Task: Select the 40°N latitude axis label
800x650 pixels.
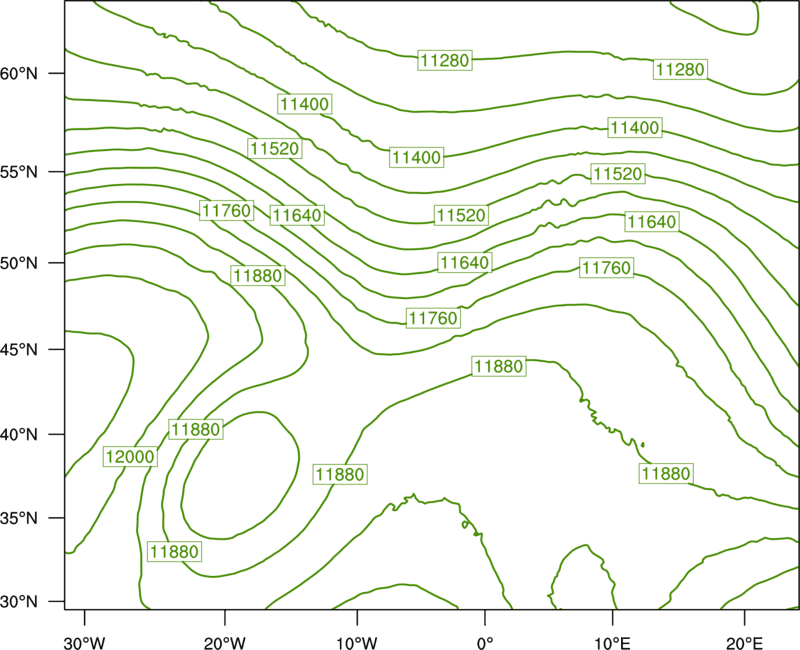Action: coord(19,435)
